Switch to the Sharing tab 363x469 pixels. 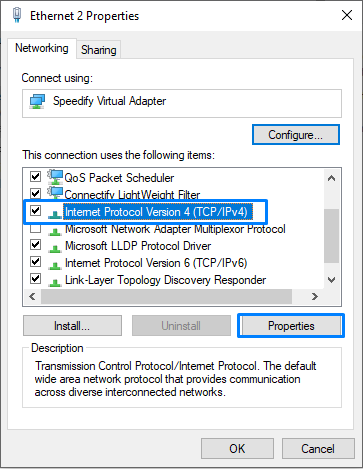pos(99,50)
